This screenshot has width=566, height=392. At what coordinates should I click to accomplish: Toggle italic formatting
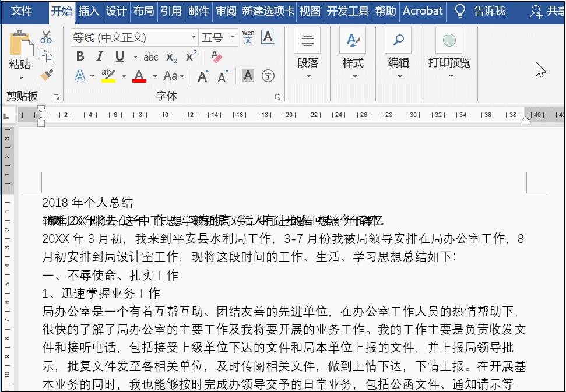[x=99, y=56]
